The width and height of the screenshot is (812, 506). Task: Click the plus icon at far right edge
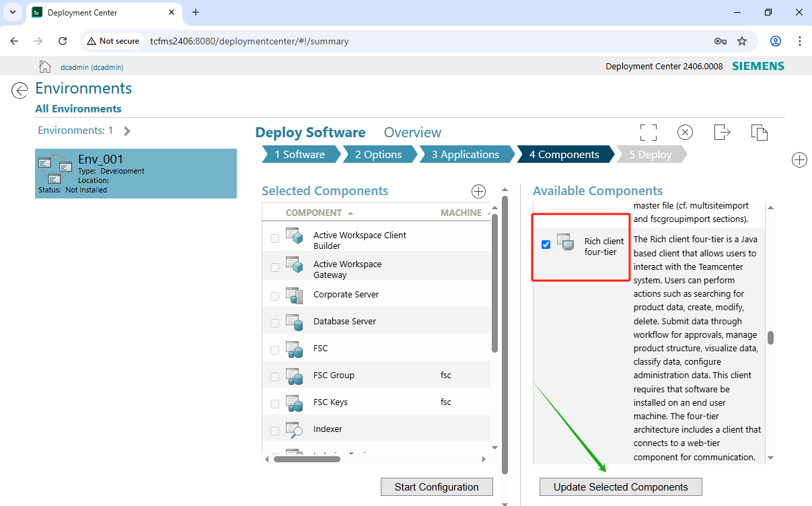point(799,160)
